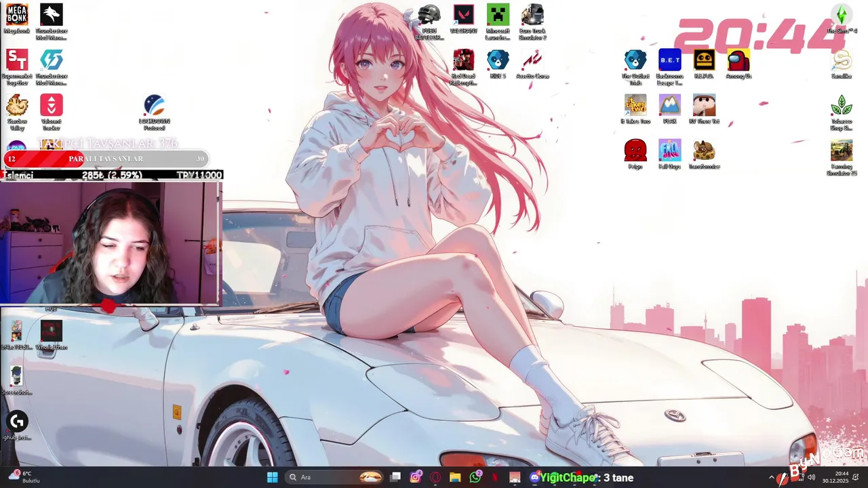The width and height of the screenshot is (868, 488).
Task: Launch the It Takes Two shortcut
Action: point(635,109)
